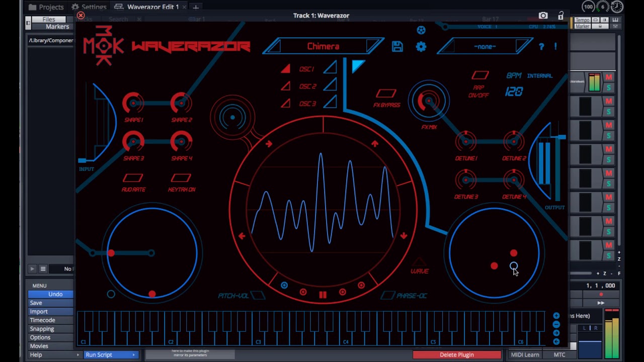Click the Markers button in the left panel
The height and width of the screenshot is (362, 644).
point(52,26)
